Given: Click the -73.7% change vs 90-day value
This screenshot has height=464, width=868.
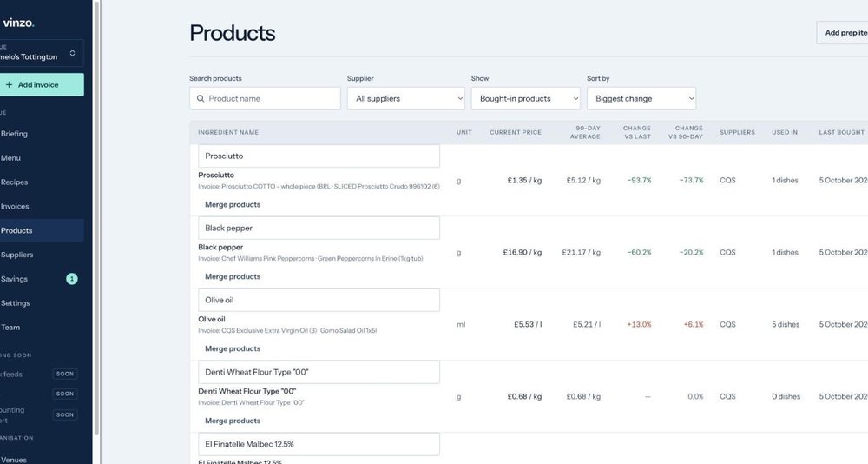Looking at the screenshot, I should [x=692, y=180].
